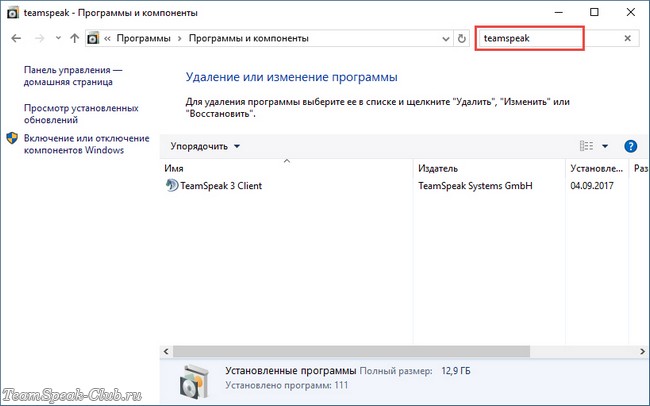Go up one level with up arrow
The width and height of the screenshot is (650, 406).
pos(75,39)
